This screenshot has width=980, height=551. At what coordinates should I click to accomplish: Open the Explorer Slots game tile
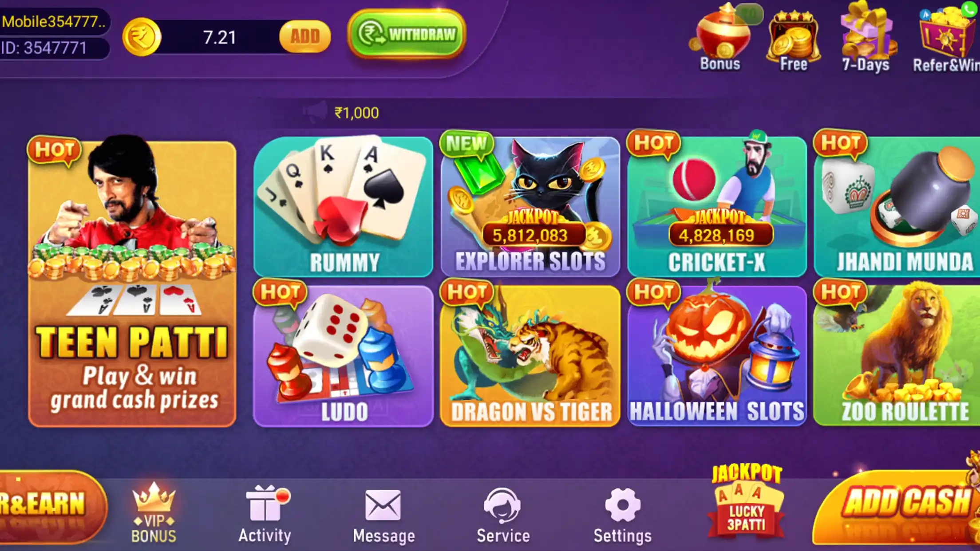tap(530, 207)
